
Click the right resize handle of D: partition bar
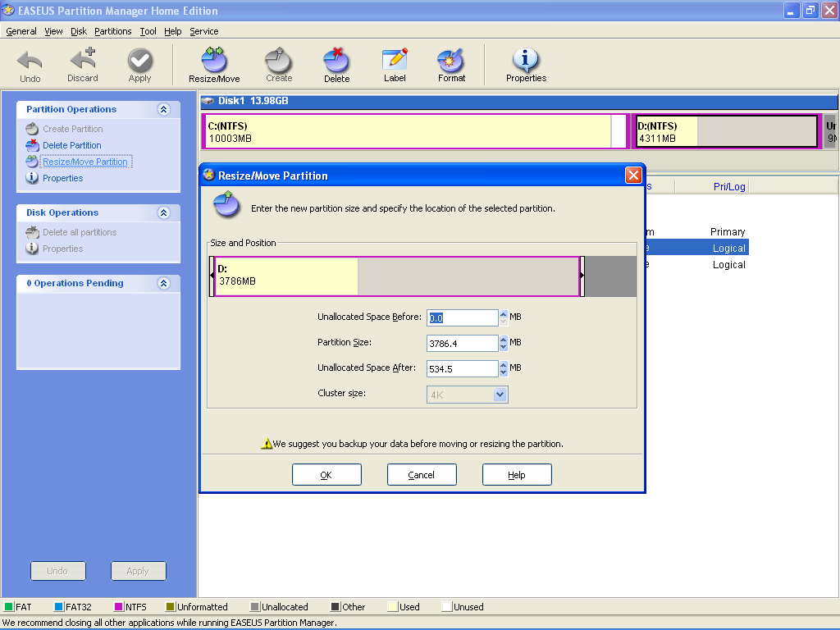click(x=582, y=276)
